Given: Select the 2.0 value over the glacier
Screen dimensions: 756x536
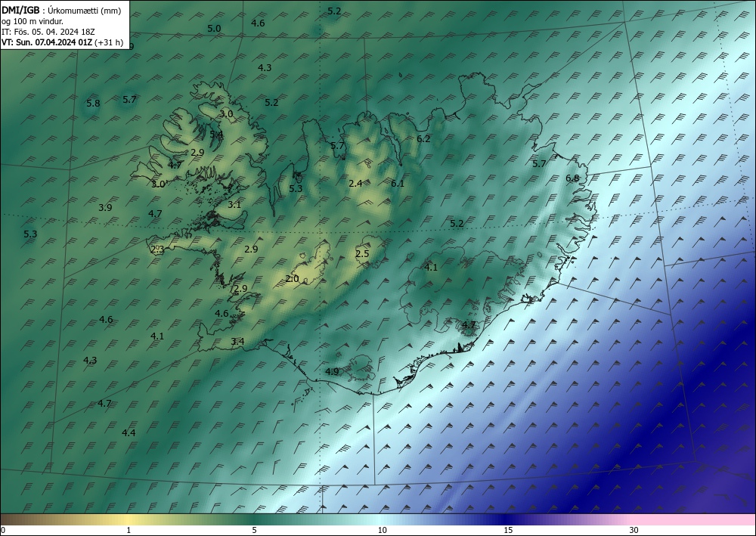Looking at the screenshot, I should click(292, 279).
